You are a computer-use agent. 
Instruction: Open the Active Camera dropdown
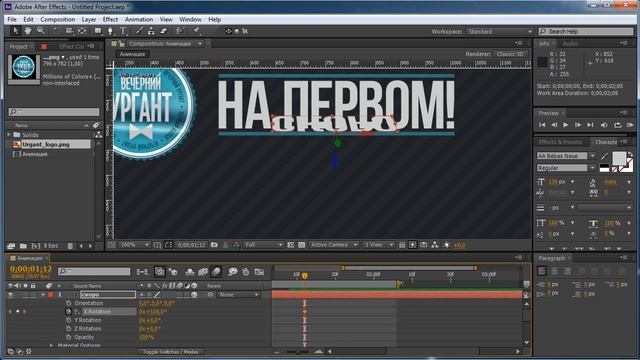click(x=334, y=245)
